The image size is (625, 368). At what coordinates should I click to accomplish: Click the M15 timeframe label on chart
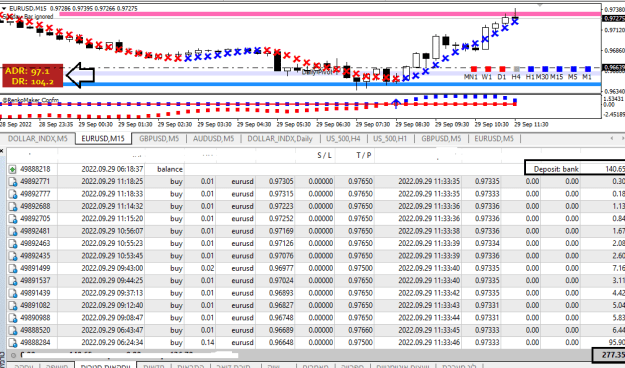click(x=556, y=77)
